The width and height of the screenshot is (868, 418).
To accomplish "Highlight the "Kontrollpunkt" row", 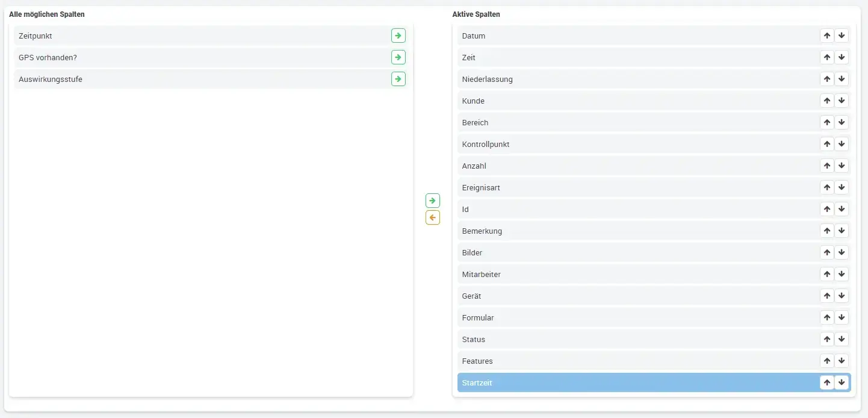I will [x=602, y=144].
